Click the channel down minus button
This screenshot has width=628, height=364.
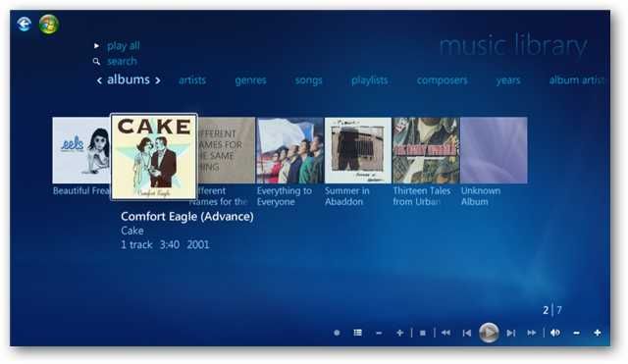[x=379, y=334]
